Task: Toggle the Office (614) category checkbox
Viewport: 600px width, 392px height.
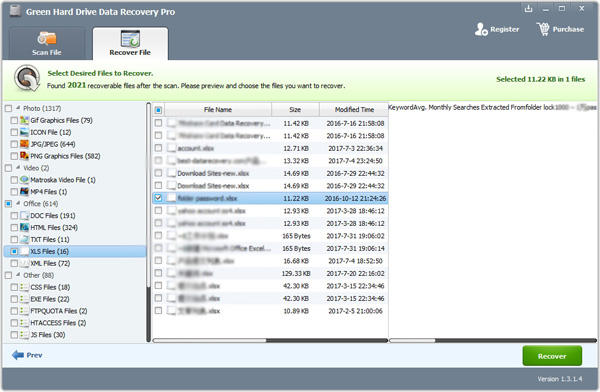Action: click(x=8, y=204)
